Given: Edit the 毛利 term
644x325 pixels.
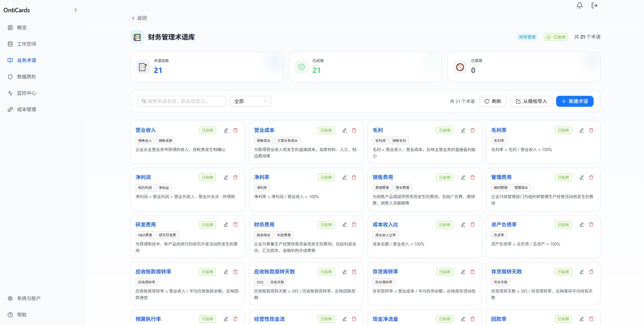Looking at the screenshot, I should (x=463, y=130).
